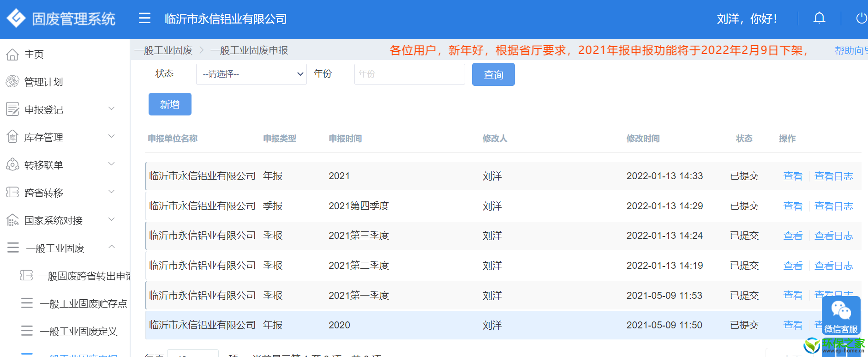Click the 一般工业固废申报 breadcrumb text
The height and width of the screenshot is (357, 868).
pos(249,50)
